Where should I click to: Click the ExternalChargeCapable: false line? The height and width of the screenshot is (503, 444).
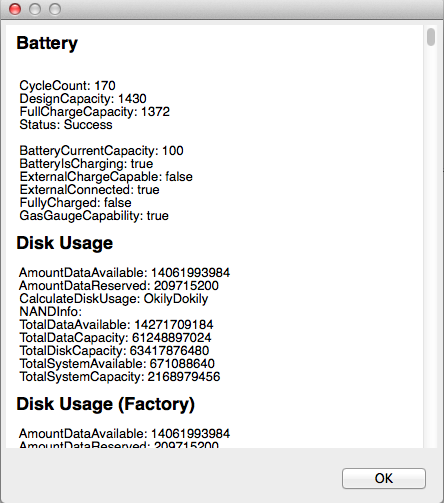click(106, 177)
